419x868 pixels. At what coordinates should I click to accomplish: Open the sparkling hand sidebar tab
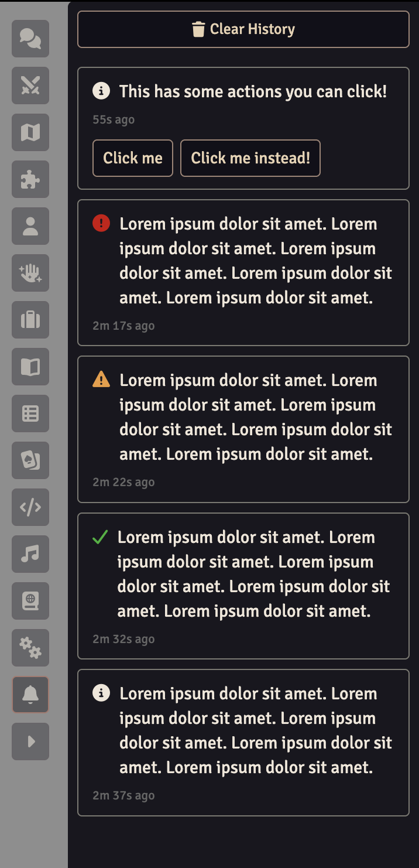coord(30,273)
